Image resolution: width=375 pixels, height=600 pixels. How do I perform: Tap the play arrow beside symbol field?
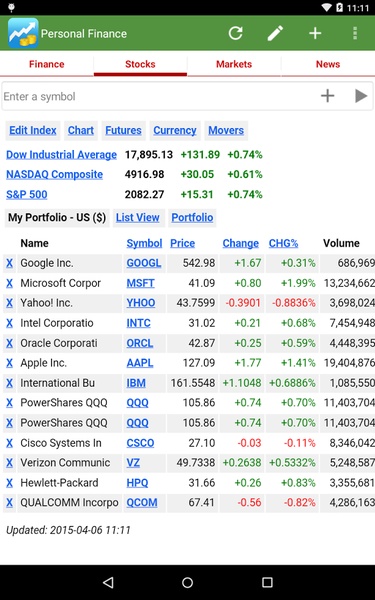coord(361,96)
